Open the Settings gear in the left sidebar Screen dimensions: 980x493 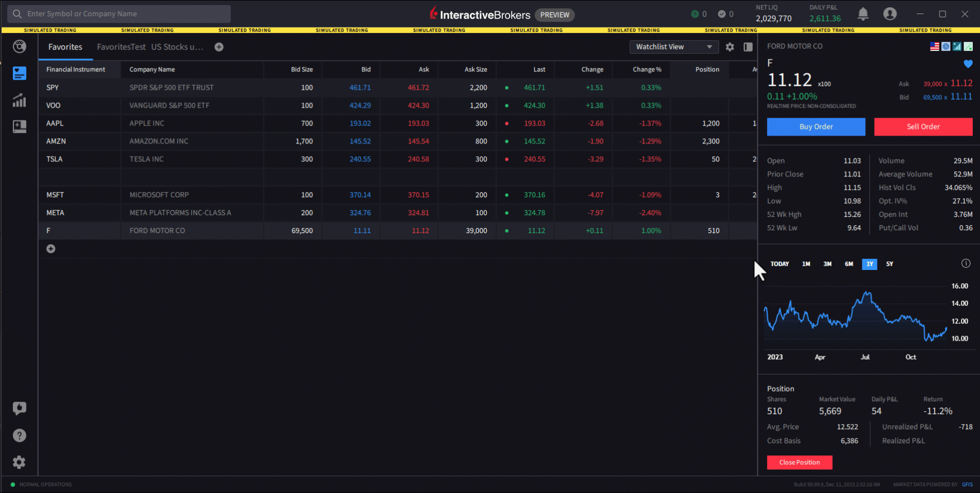20,462
